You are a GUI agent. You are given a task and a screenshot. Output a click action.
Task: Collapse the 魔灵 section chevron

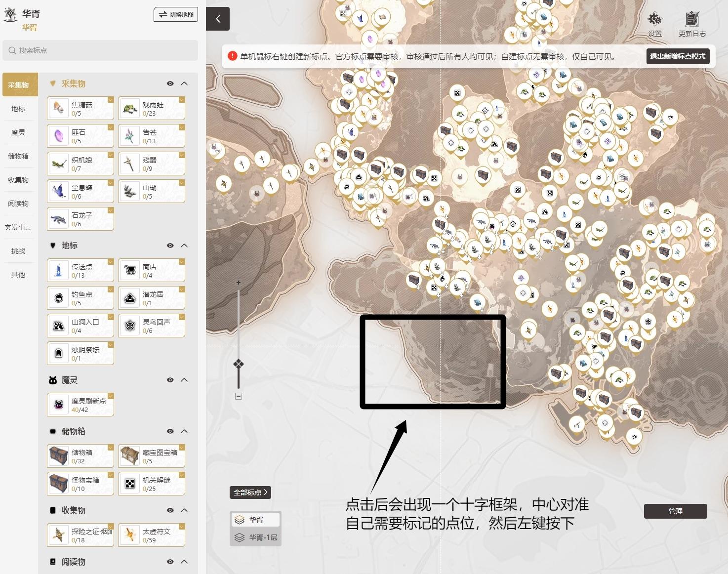pyautogui.click(x=184, y=380)
